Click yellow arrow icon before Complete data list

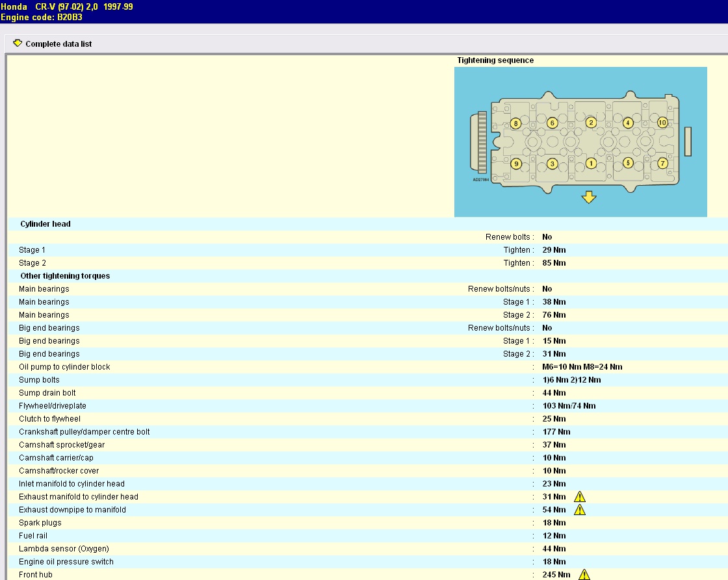tap(18, 44)
